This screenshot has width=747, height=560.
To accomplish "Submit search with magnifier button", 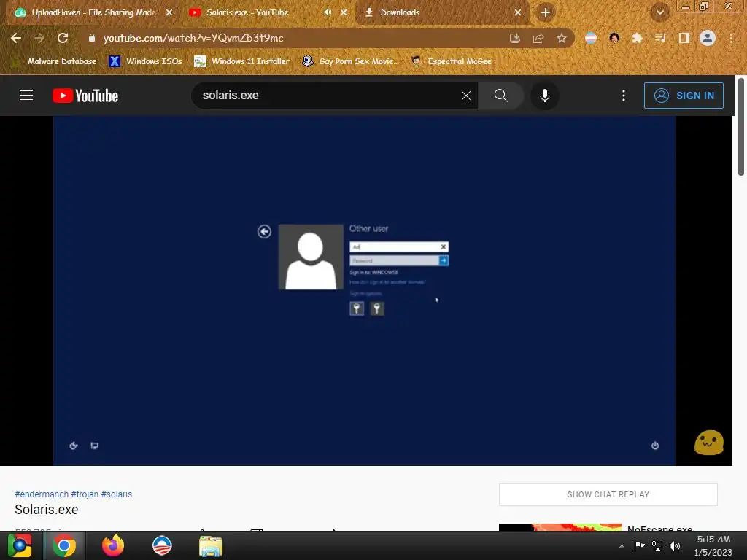I will pyautogui.click(x=500, y=96).
